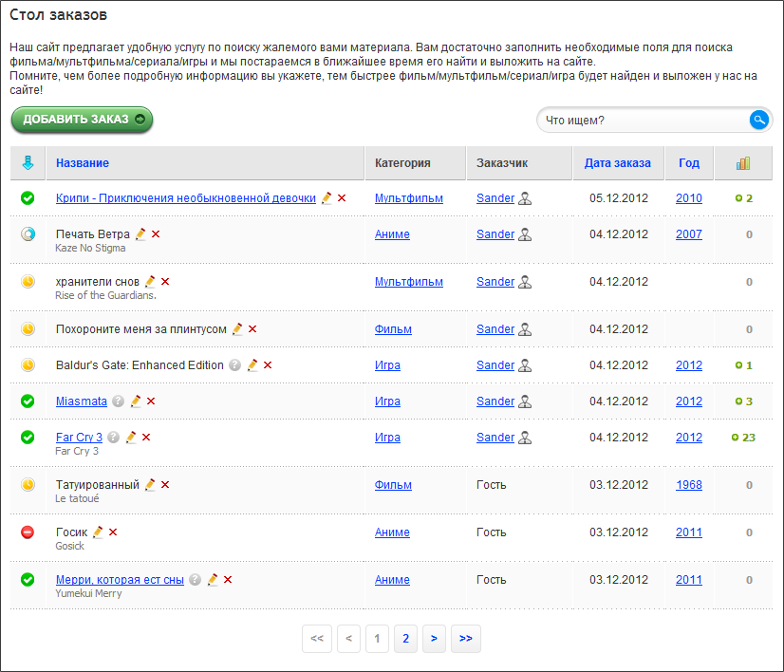Sort table by Дата заказа column

[617, 163]
